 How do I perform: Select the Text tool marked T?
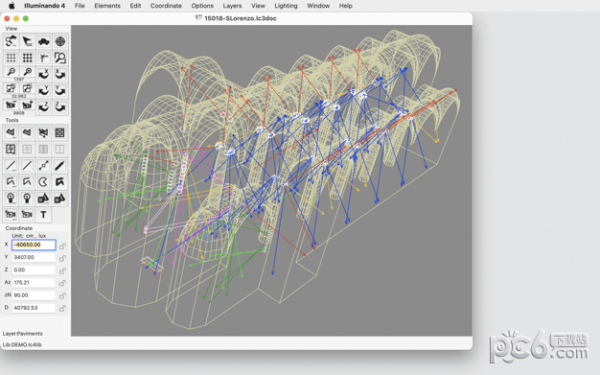(x=43, y=215)
